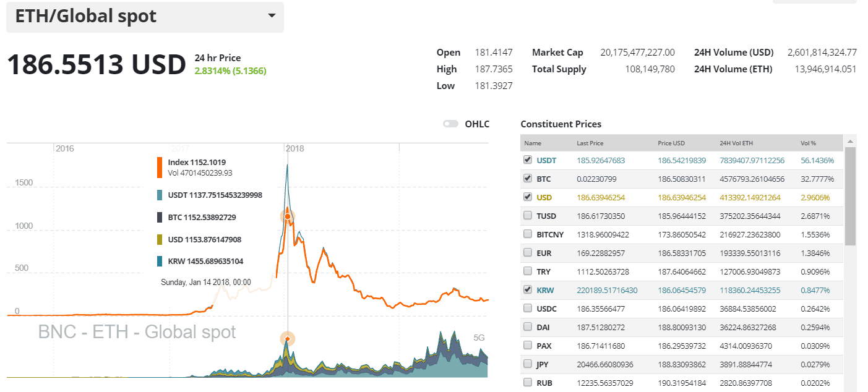Sort table by Last Price header
868x392 pixels.
pos(590,143)
